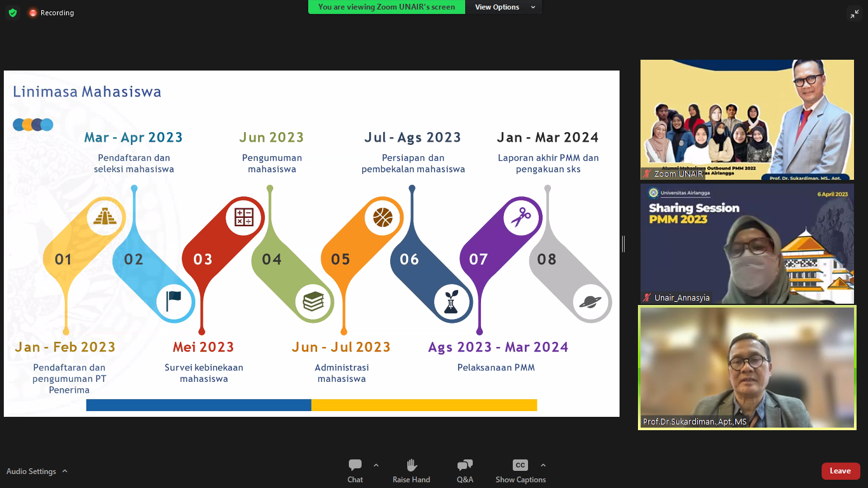This screenshot has height=488, width=868.
Task: Expand the chevron next to Chat
Action: pyautogui.click(x=376, y=465)
